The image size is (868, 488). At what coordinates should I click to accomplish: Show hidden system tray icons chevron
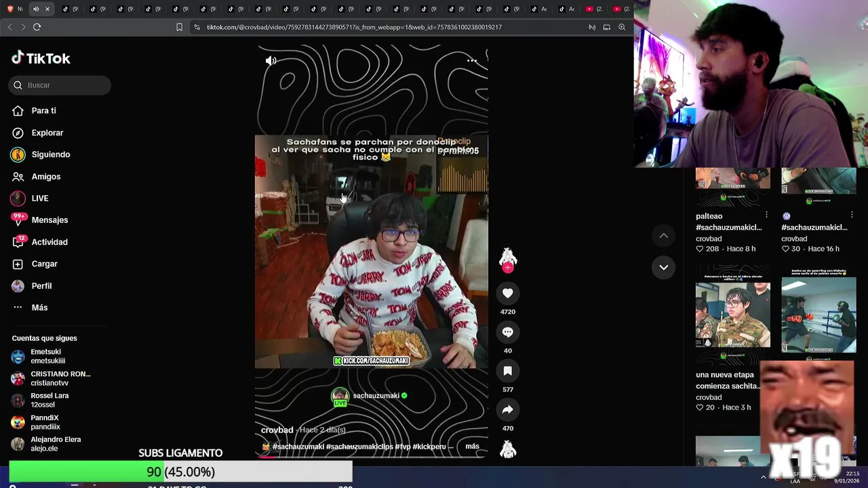click(763, 477)
